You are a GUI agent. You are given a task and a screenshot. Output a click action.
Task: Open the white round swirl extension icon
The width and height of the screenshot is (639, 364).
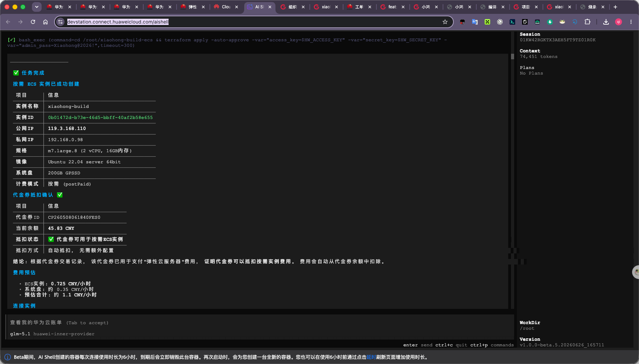(500, 22)
